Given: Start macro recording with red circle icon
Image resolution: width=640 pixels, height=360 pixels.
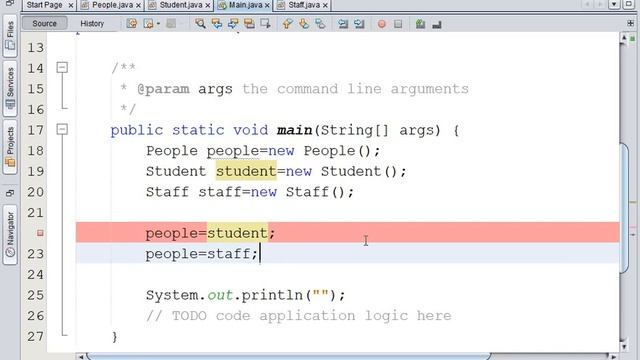Looking at the screenshot, I should click(x=382, y=24).
